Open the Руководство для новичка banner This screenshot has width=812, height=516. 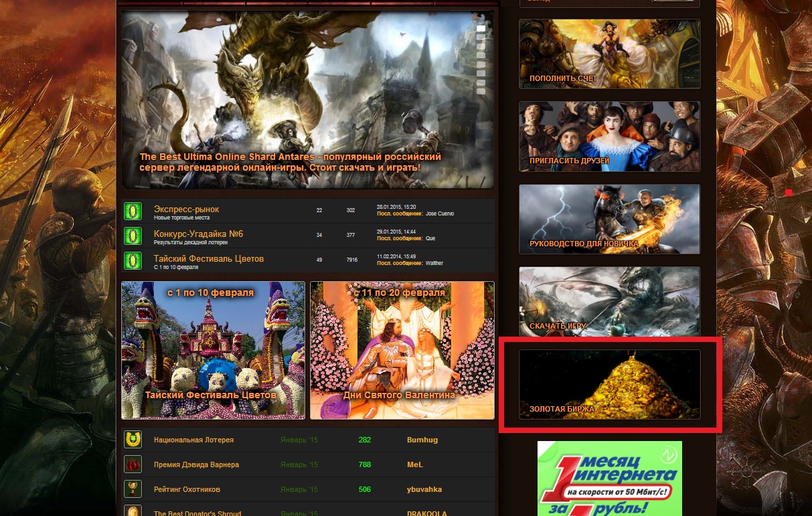[610, 220]
